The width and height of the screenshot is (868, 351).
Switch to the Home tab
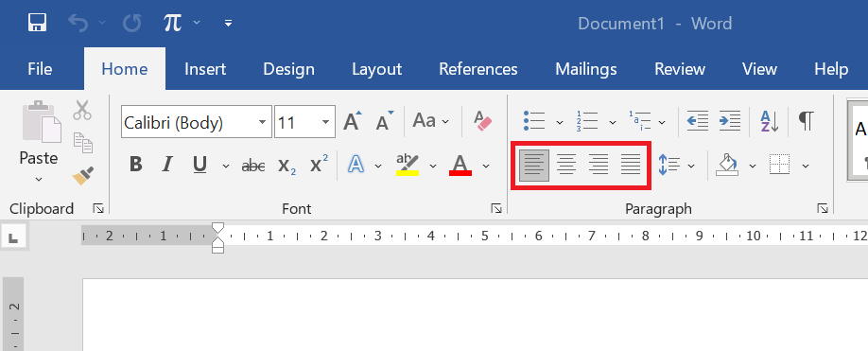tap(125, 69)
